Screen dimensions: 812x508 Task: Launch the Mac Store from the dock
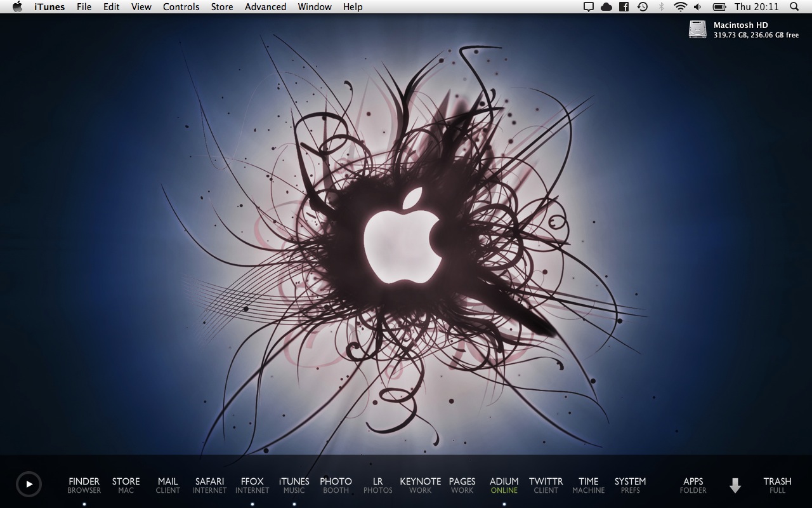point(126,486)
